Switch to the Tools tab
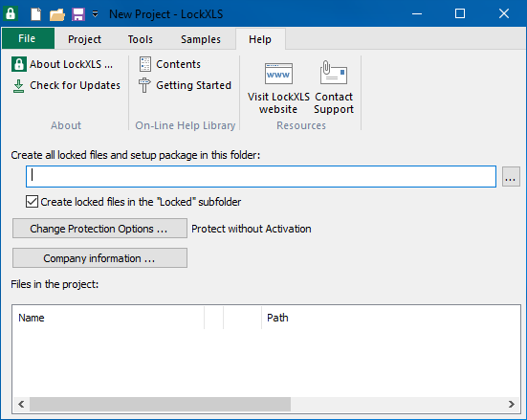This screenshot has height=420, width=527. [x=141, y=39]
